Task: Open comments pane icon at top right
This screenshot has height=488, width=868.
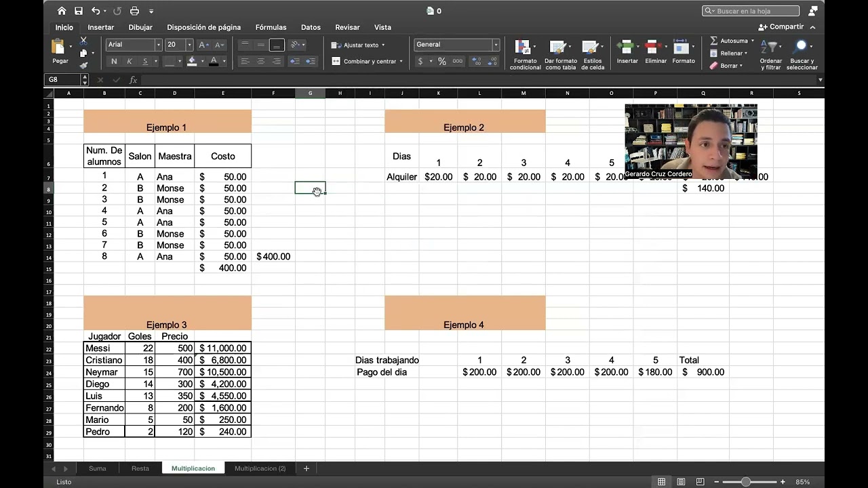Action: click(813, 11)
